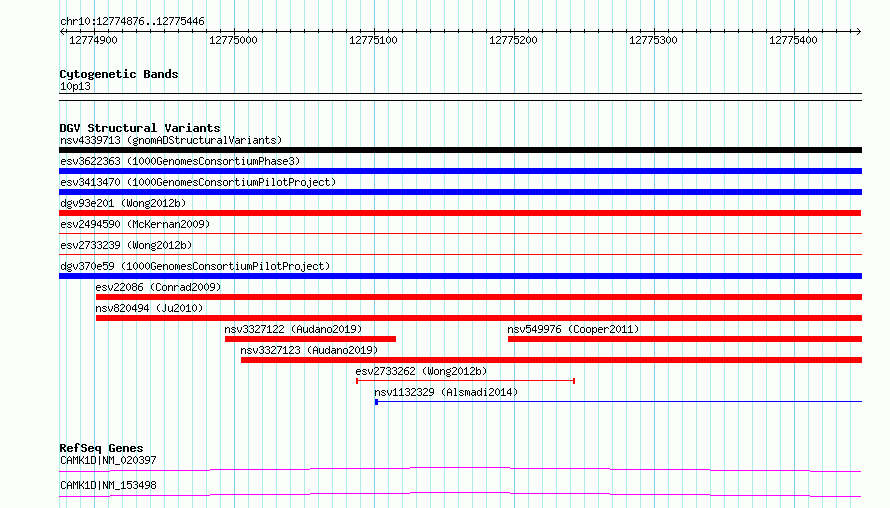Click ruler position label 12775200
The height and width of the screenshot is (508, 890).
point(513,40)
